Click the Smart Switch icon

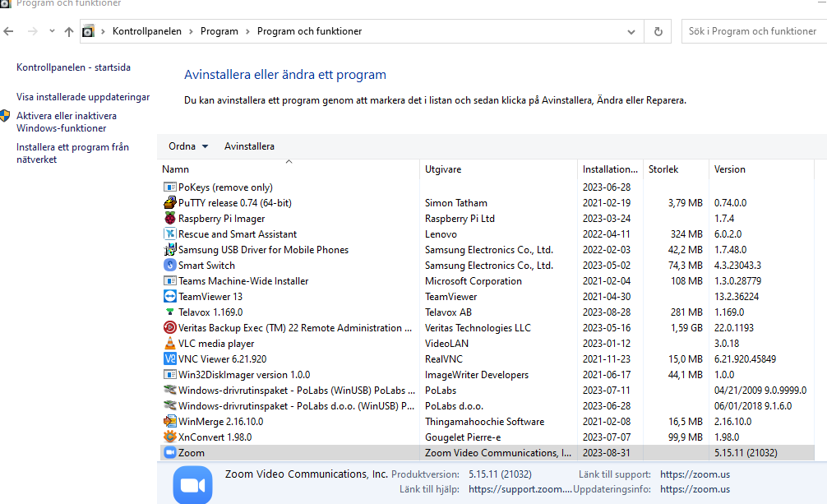click(x=169, y=266)
